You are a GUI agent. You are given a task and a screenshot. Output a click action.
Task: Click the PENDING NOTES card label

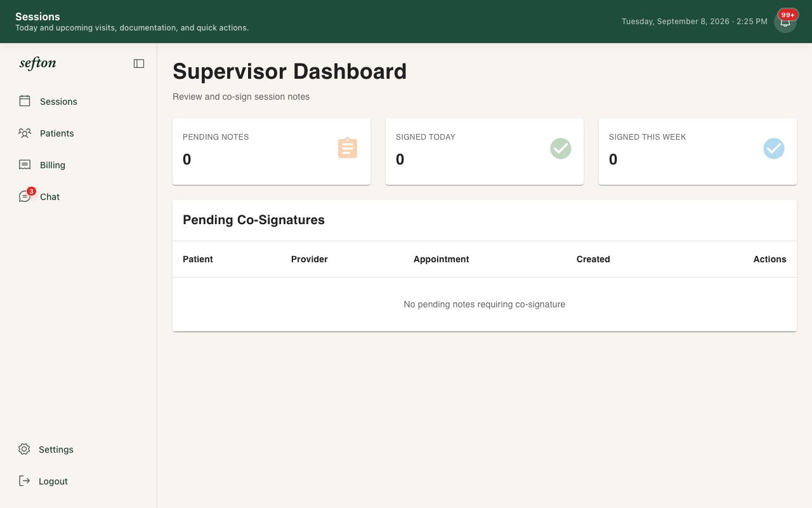coord(216,137)
